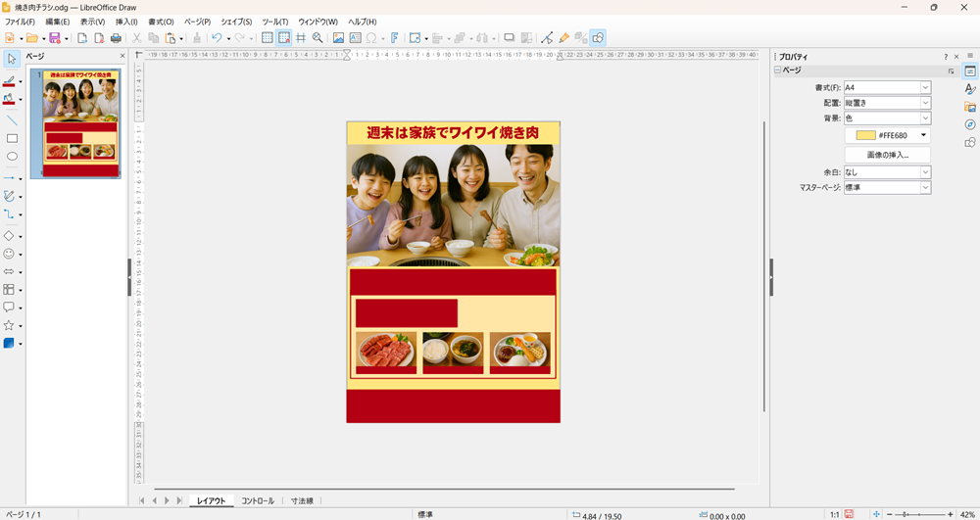The height and width of the screenshot is (520, 980).
Task: Adjust the zoom slider in status bar
Action: [x=918, y=514]
